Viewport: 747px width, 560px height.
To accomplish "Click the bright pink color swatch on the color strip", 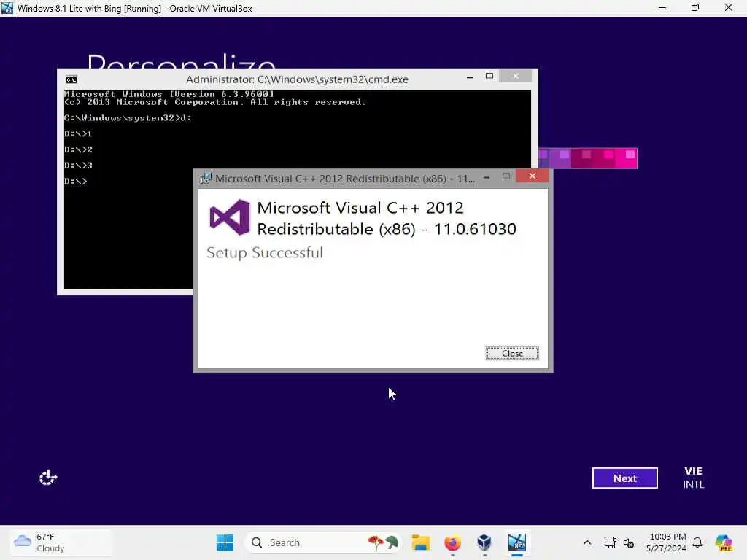I will click(626, 158).
